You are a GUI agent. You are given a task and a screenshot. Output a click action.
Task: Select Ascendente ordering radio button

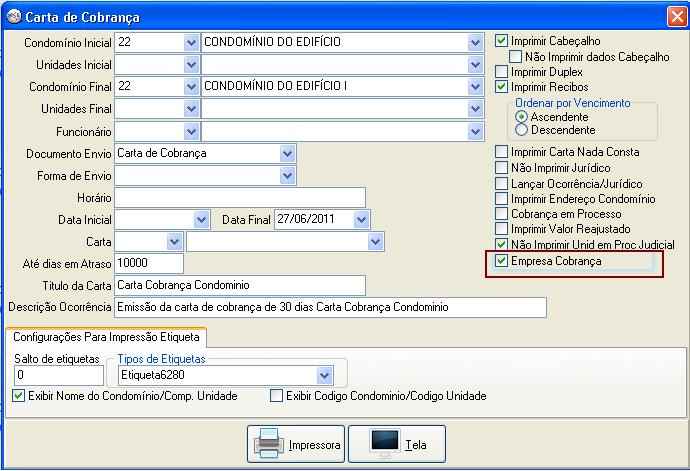pos(521,117)
